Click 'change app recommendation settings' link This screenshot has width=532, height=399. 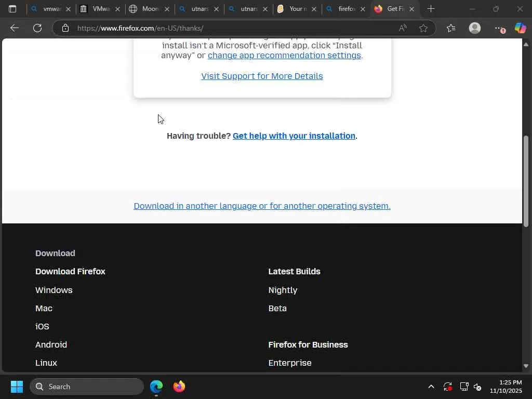(x=285, y=55)
